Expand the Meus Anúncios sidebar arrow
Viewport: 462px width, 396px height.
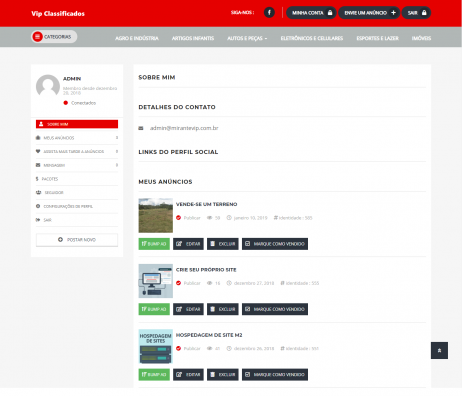click(117, 138)
